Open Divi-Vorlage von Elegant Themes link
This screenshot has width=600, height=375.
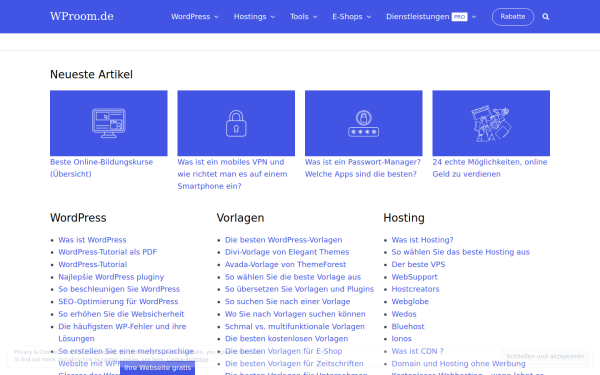pyautogui.click(x=287, y=252)
